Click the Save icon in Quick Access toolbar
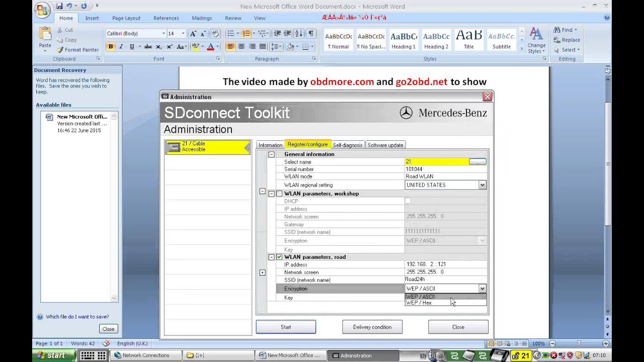Screen dimensions: 644x362 (59, 6)
